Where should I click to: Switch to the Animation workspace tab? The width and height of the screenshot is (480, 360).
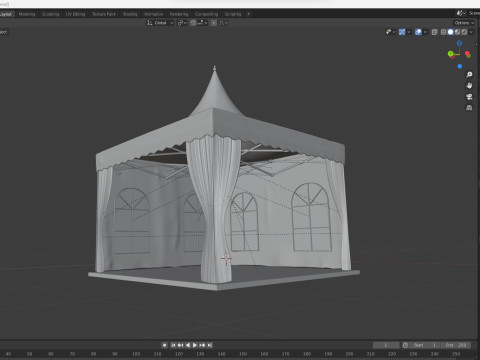pos(154,14)
